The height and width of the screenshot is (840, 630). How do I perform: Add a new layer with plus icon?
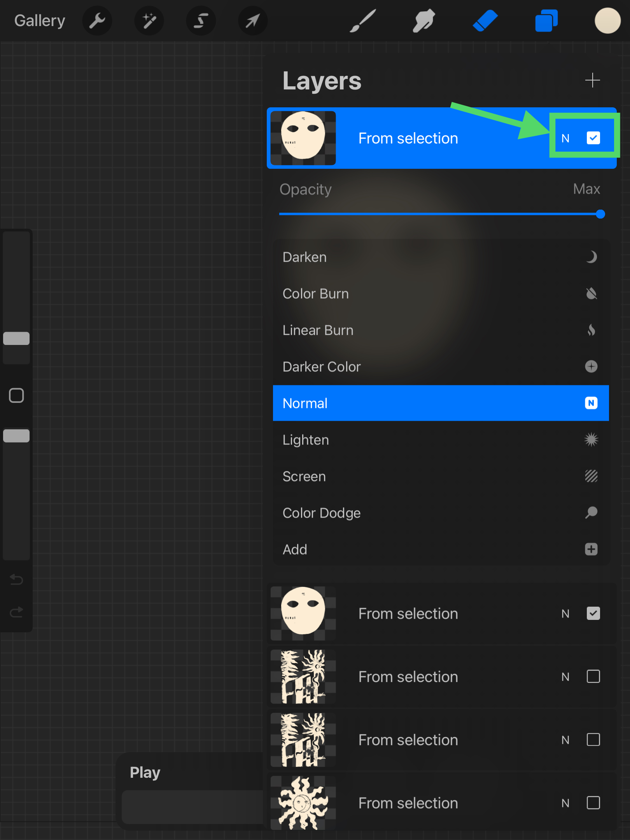click(592, 80)
